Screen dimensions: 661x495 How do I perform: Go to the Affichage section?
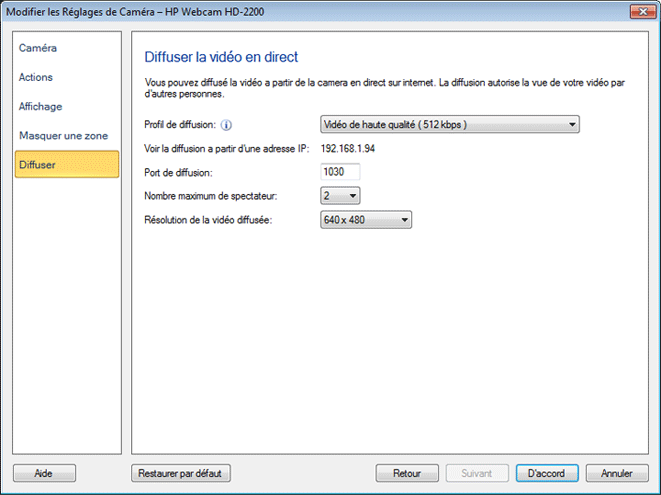41,106
